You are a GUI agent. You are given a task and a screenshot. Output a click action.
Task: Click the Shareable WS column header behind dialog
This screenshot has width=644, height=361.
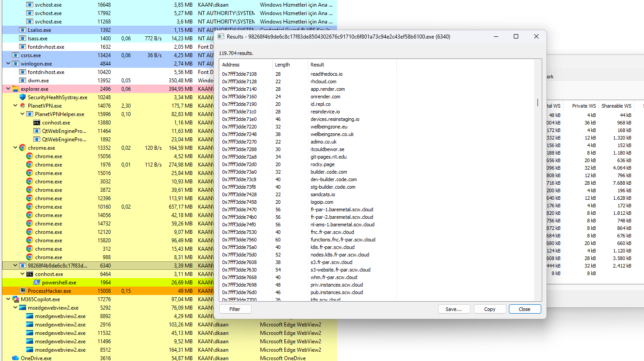pos(616,106)
